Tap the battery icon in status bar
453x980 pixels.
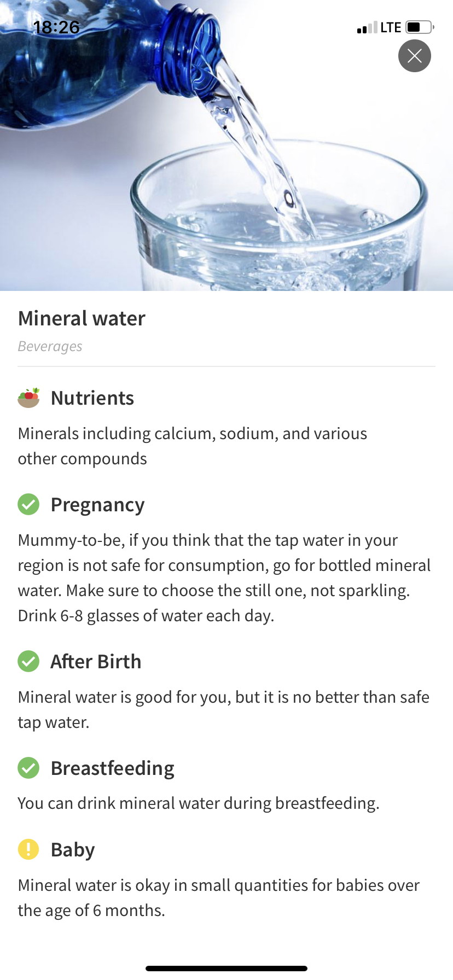[x=420, y=27]
